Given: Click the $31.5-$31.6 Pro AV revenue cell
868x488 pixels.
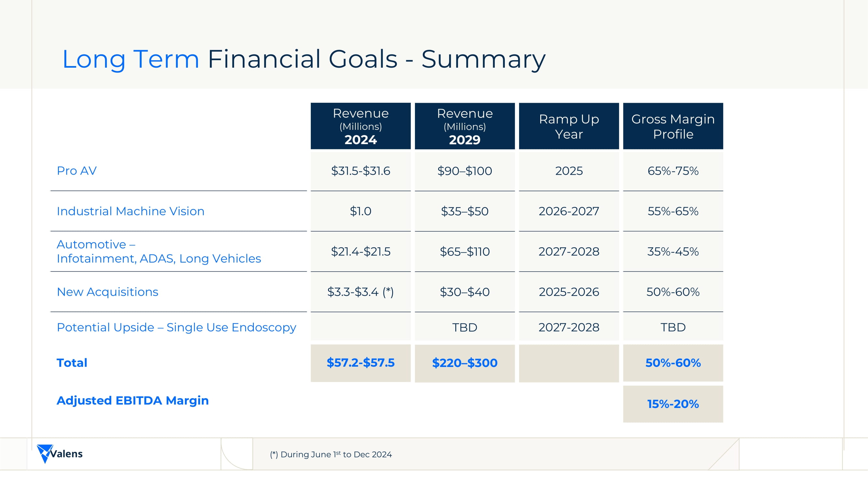Looking at the screenshot, I should (x=361, y=171).
